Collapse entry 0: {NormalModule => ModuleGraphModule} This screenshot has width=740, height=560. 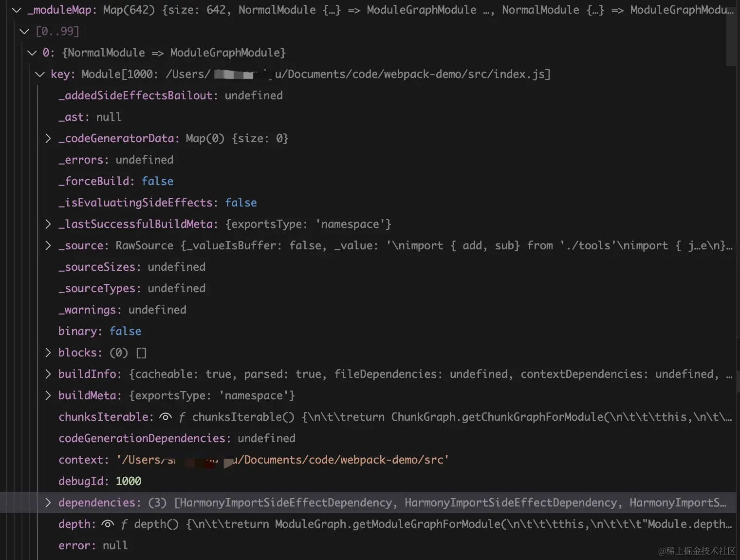click(x=32, y=53)
